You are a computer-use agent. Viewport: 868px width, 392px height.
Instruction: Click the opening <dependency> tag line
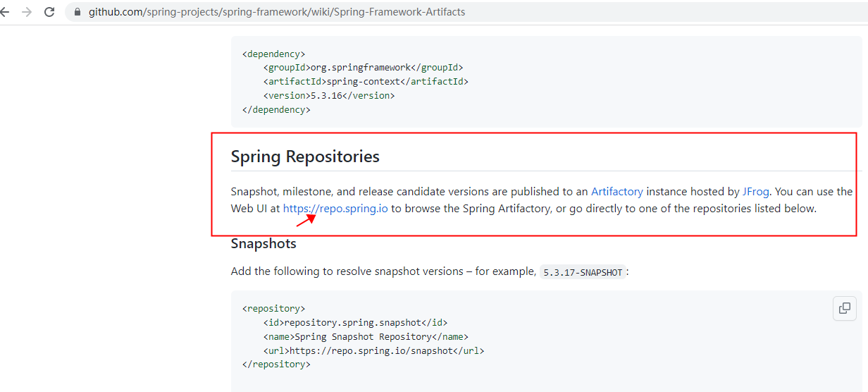(x=273, y=54)
